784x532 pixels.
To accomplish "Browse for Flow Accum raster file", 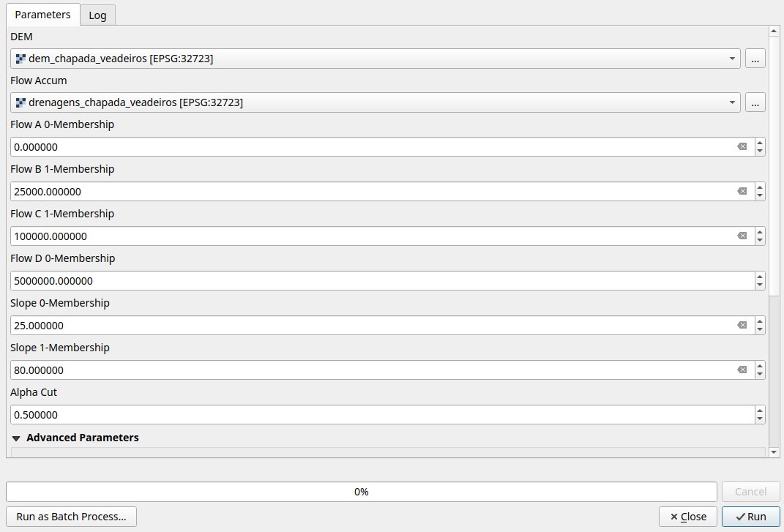I will pos(755,102).
